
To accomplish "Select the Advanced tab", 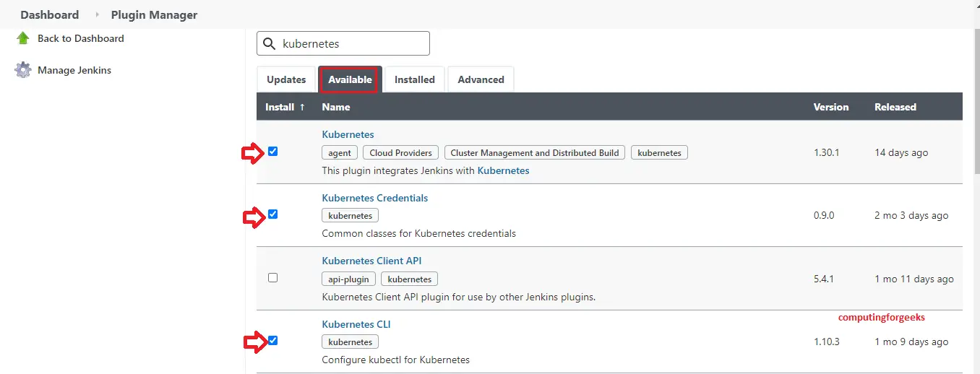I will [481, 79].
